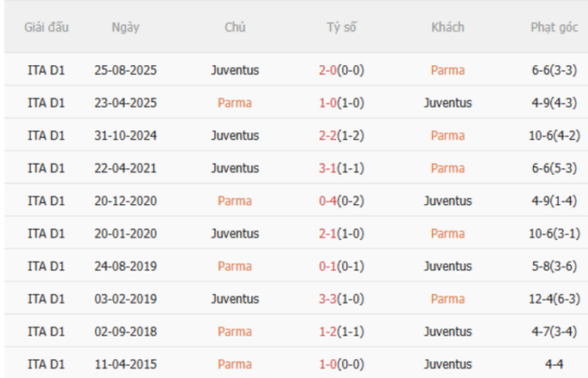This screenshot has width=588, height=378.
Task: Open the 3-1(1-1) score link
Action: [341, 168]
